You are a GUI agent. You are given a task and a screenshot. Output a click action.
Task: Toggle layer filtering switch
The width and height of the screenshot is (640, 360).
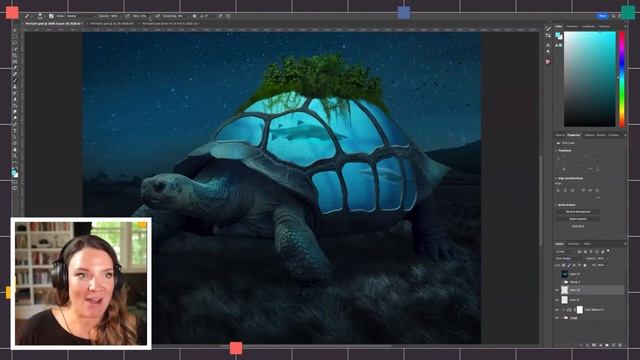pyautogui.click(x=608, y=251)
